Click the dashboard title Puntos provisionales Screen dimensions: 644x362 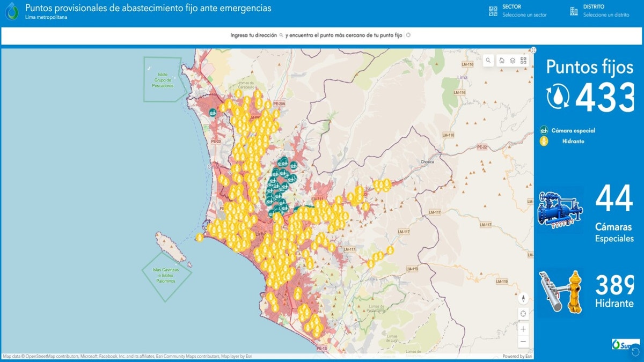(148, 8)
